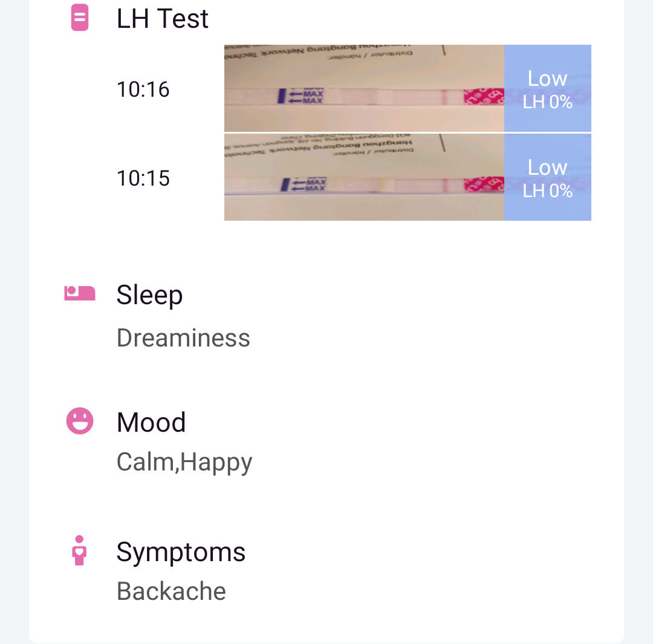Viewport: 653px width, 644px height.
Task: Tap the Low LH 0% badge for 10:15
Action: [548, 177]
